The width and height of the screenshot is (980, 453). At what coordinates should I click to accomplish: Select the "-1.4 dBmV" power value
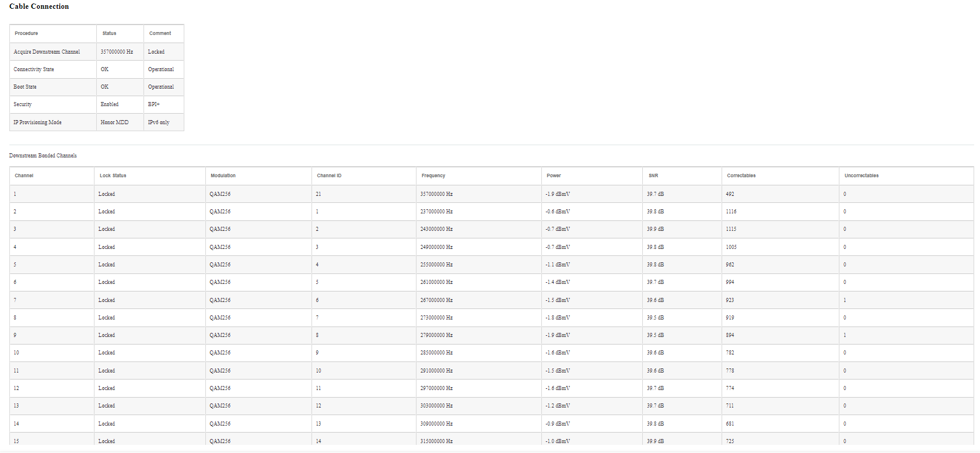point(558,282)
